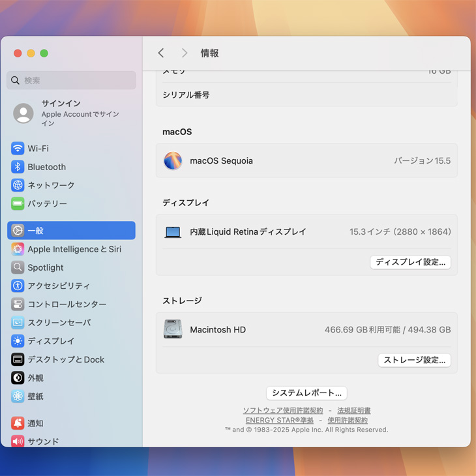Open the ディスプレイ sun icon in sidebar

pos(18,341)
